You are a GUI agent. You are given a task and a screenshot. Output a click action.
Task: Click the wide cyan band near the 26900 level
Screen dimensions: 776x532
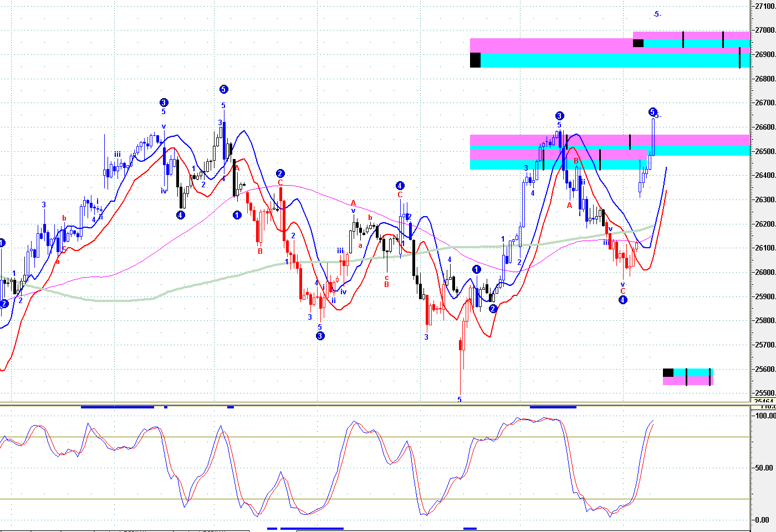(610, 60)
